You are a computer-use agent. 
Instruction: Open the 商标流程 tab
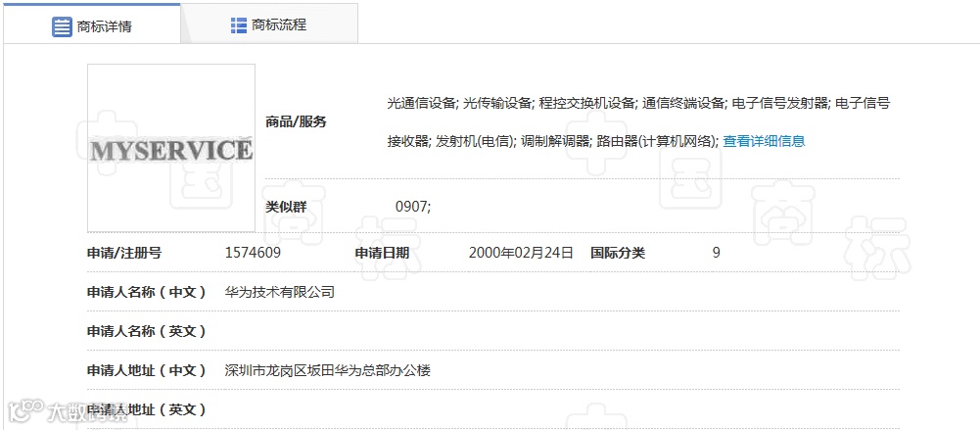(269, 25)
